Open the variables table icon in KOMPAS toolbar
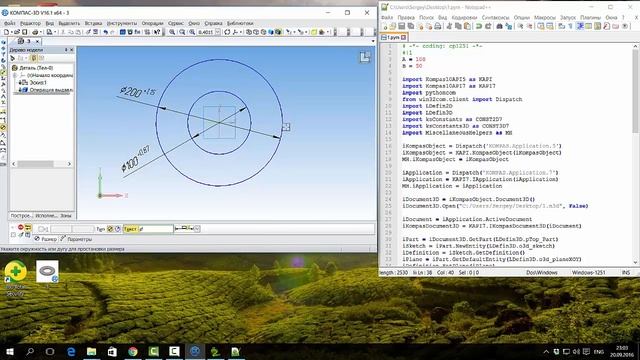Screen dimensions: 640x360 point(122,32)
